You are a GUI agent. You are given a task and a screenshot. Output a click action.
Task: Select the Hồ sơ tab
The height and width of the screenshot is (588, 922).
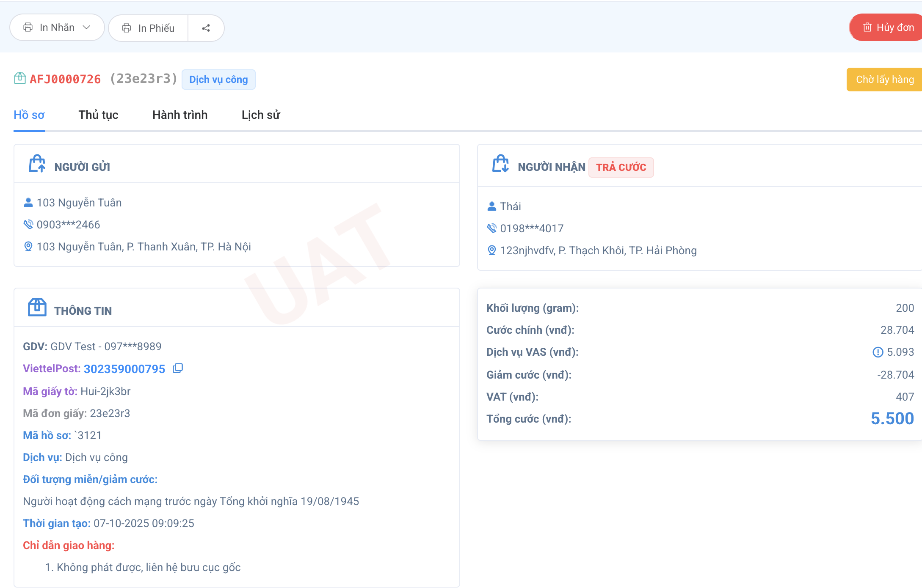pyautogui.click(x=29, y=115)
